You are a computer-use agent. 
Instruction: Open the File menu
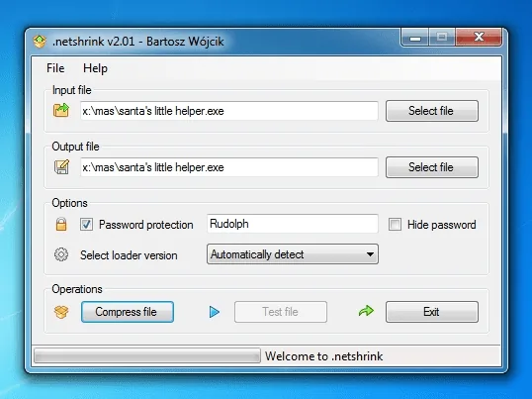(x=55, y=68)
